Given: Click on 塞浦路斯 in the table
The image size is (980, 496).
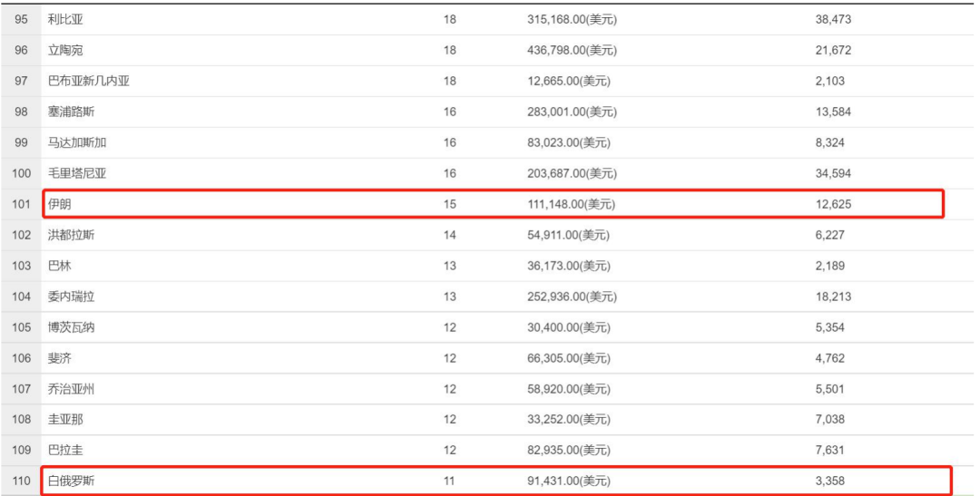Looking at the screenshot, I should coord(72,112).
